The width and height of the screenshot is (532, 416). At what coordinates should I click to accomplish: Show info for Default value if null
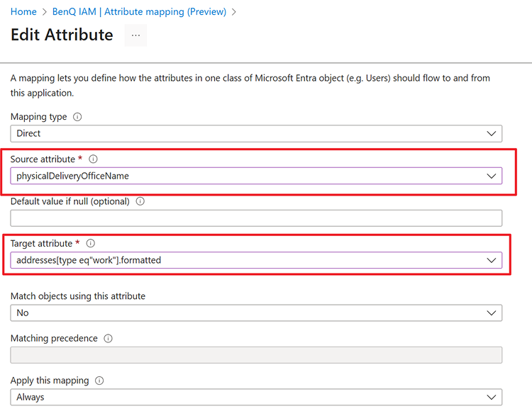click(140, 201)
